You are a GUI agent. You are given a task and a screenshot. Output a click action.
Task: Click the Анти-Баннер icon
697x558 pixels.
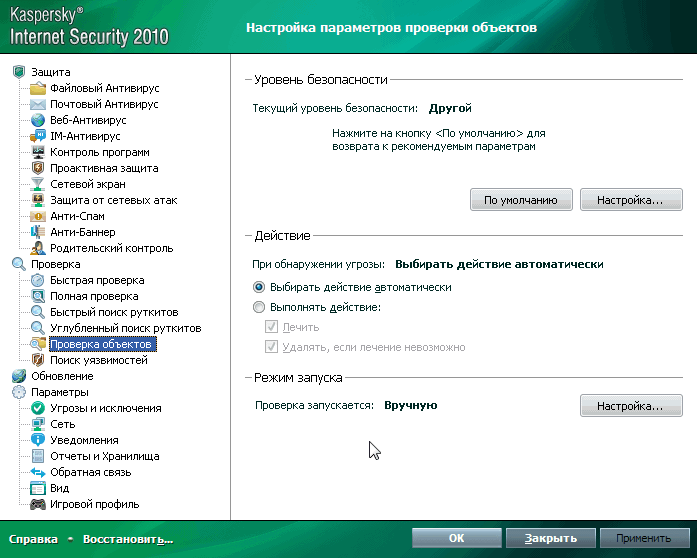38,232
